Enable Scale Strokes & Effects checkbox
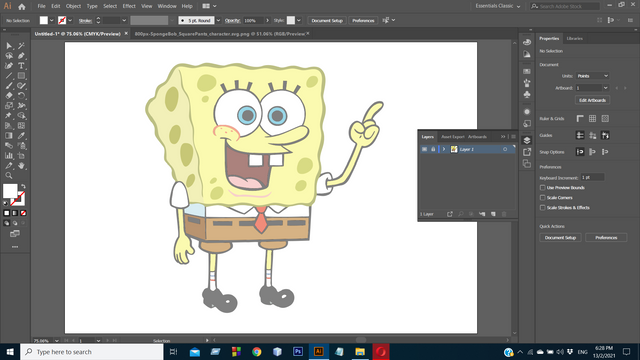Viewport: 640px width, 360px height. point(542,207)
